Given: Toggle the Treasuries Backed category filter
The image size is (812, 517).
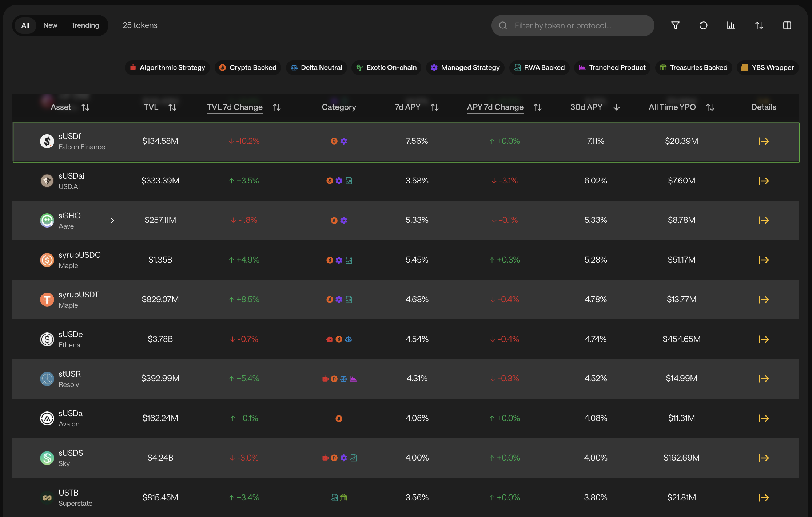Looking at the screenshot, I should pyautogui.click(x=694, y=68).
